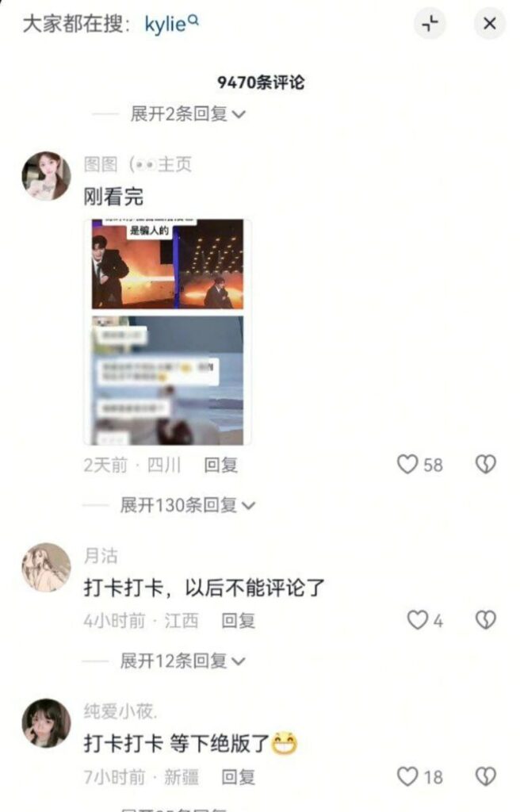
Task: Open 纯爱小莜's profile avatar
Action: (x=46, y=723)
